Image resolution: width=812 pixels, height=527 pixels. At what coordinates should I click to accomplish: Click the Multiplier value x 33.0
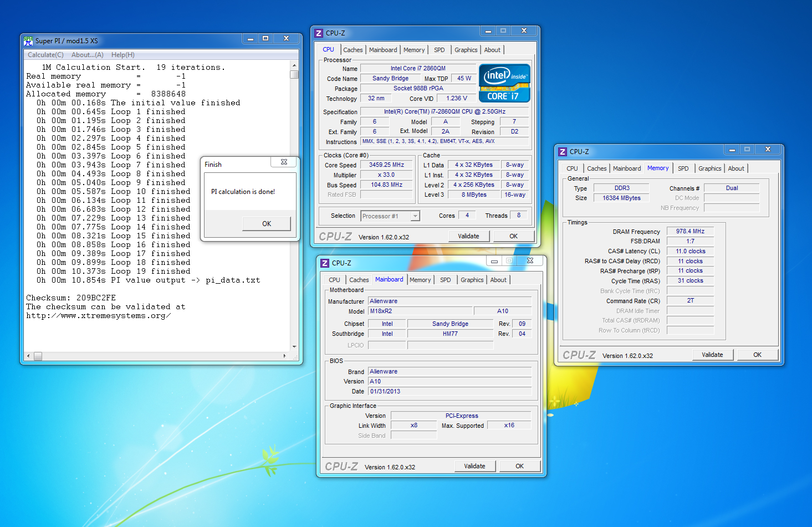coord(386,175)
